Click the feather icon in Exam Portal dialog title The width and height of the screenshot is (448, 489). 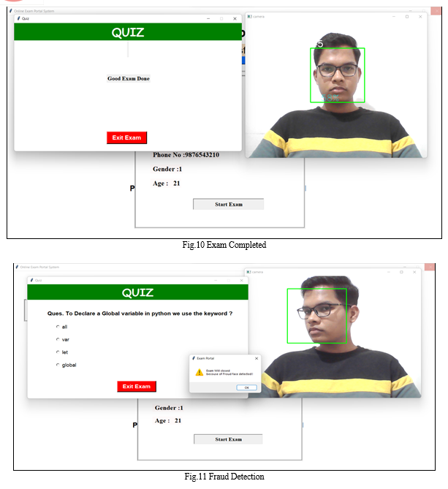[x=194, y=358]
